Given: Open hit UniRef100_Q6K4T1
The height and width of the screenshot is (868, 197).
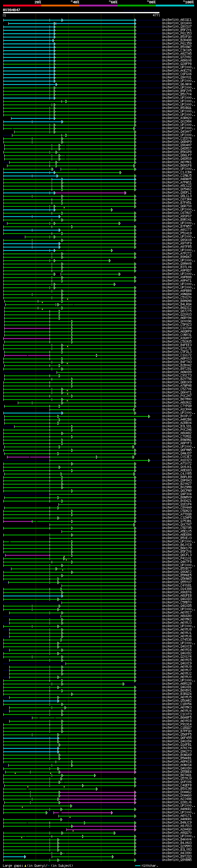Looking at the screenshot, I should pos(177,393).
